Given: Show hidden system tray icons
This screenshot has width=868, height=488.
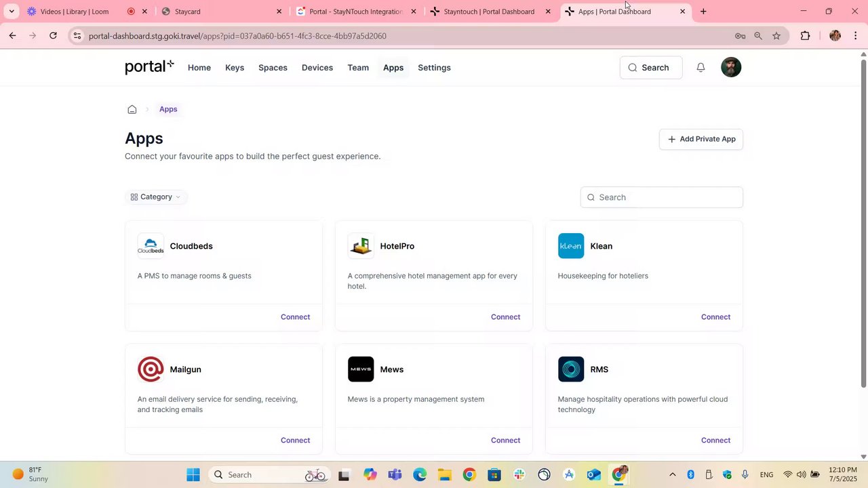Looking at the screenshot, I should point(672,474).
